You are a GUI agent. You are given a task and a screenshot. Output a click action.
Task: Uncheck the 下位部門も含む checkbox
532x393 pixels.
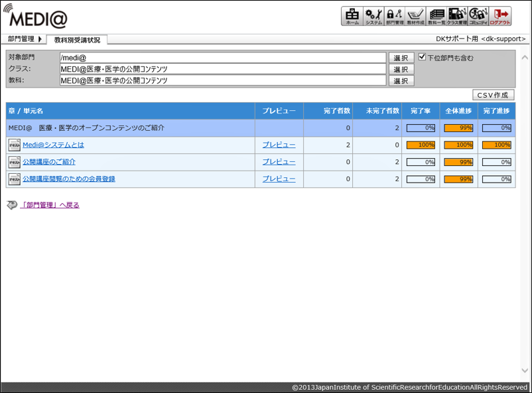(x=423, y=57)
